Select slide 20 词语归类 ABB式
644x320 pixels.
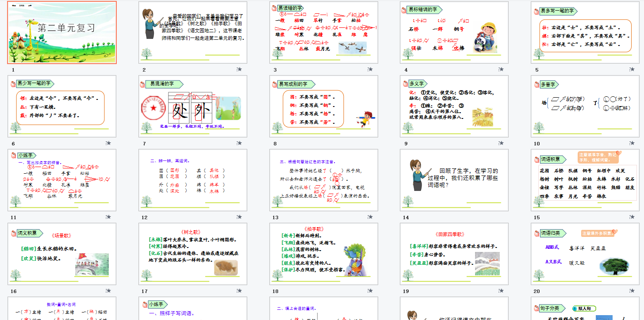586,254
